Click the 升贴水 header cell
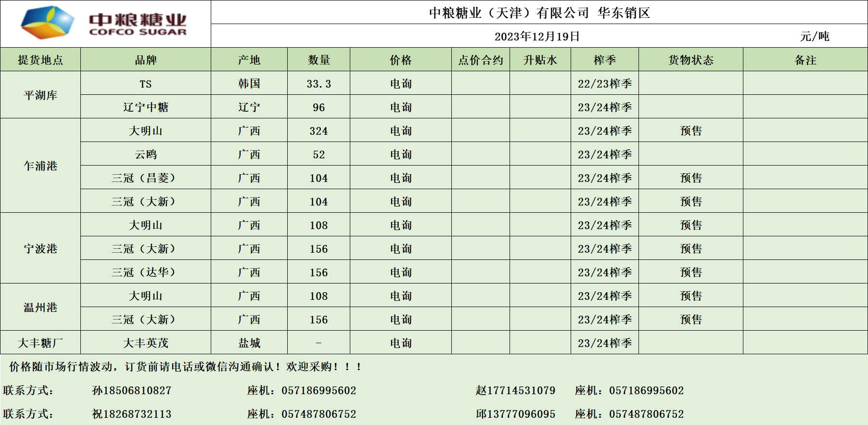The width and height of the screenshot is (868, 425). tap(540, 60)
